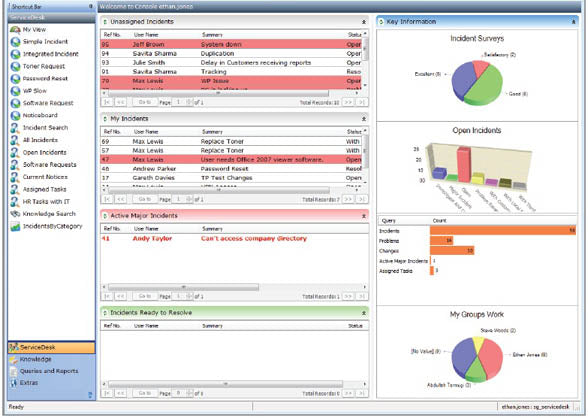
Task: Click the Problems orange count bar
Action: click(441, 241)
